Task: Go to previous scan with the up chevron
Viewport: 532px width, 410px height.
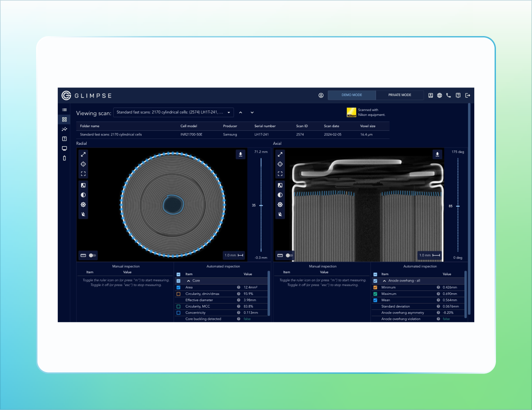Action: 241,113
